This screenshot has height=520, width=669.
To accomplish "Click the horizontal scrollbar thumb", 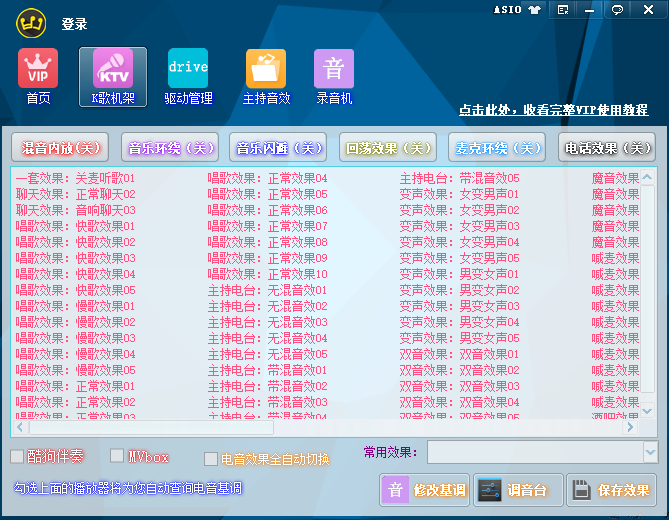I will coord(151,427).
